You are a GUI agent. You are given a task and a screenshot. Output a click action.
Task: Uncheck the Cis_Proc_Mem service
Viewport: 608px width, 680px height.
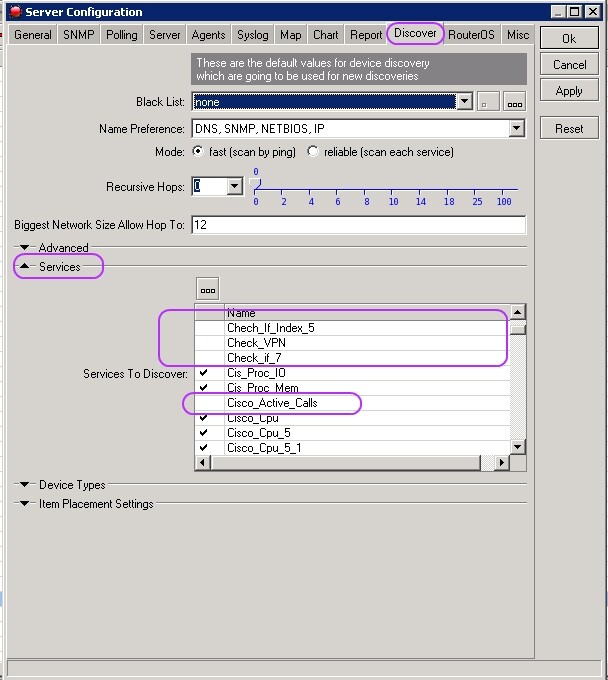coord(204,387)
